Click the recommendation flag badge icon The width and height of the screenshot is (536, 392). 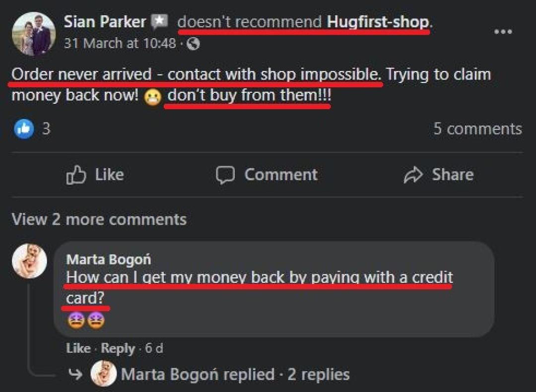tap(160, 21)
